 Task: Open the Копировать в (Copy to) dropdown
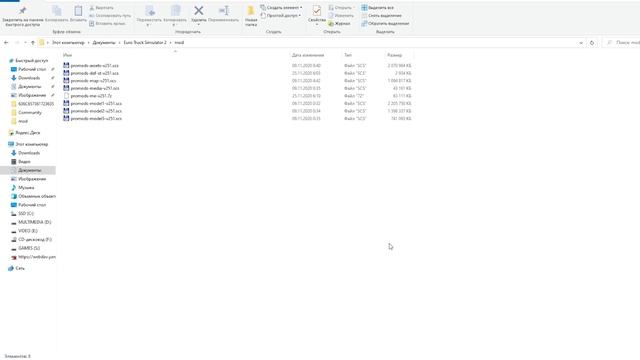pyautogui.click(x=175, y=16)
